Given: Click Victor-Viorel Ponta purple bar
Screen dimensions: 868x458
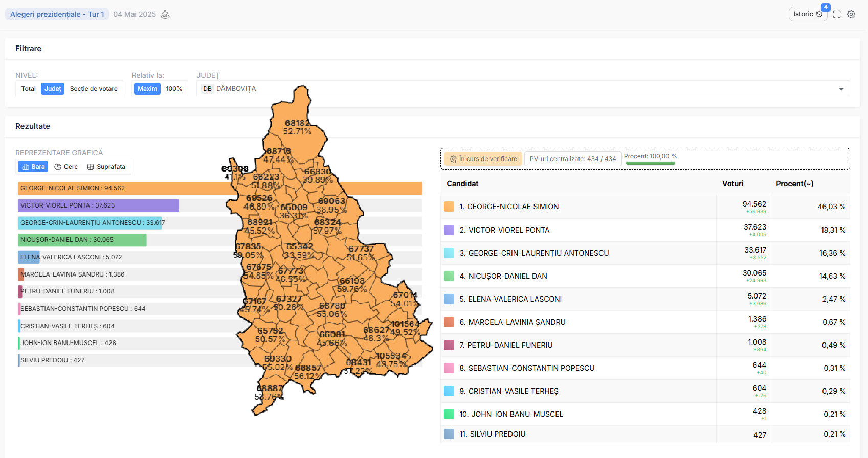Looking at the screenshot, I should point(98,205).
